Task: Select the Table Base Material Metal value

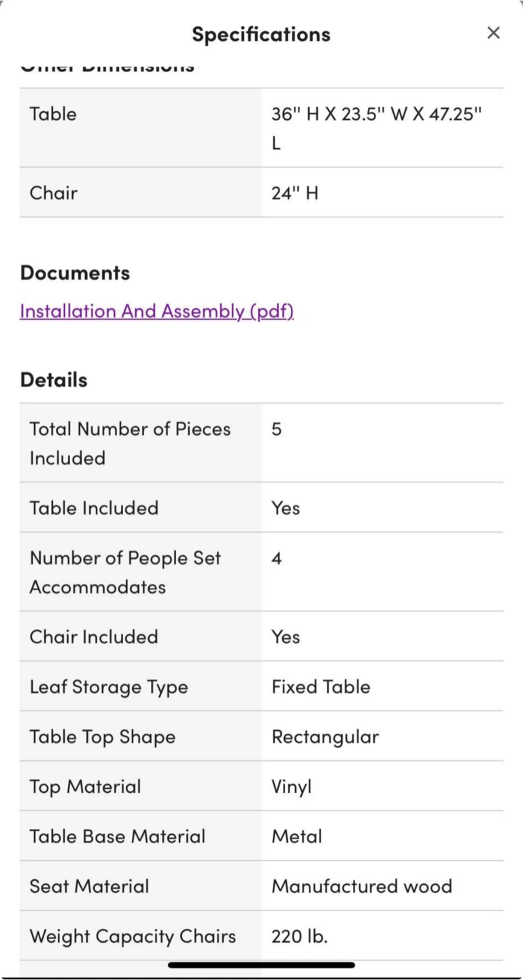Action: (x=297, y=836)
